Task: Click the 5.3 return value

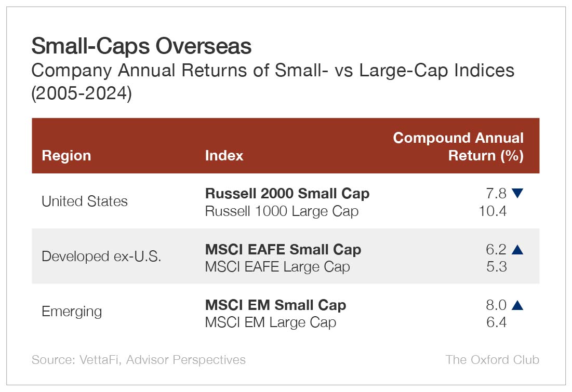Action: point(496,267)
